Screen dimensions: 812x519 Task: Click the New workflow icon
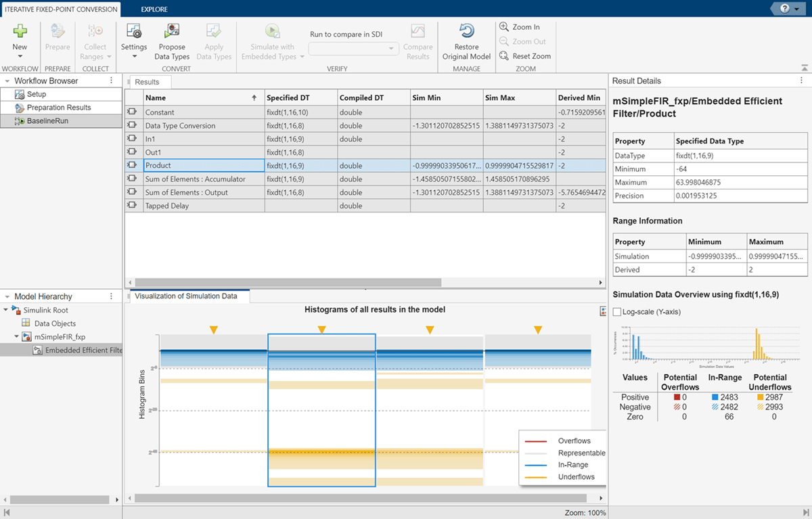(20, 31)
